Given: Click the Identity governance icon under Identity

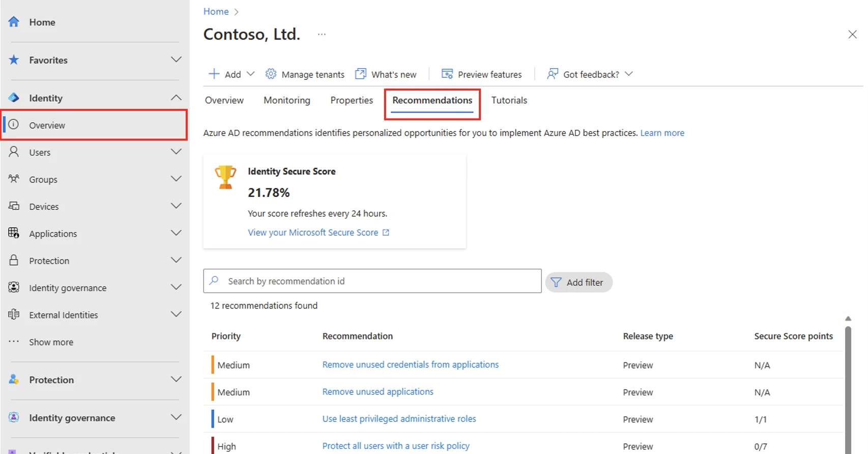Looking at the screenshot, I should point(14,288).
